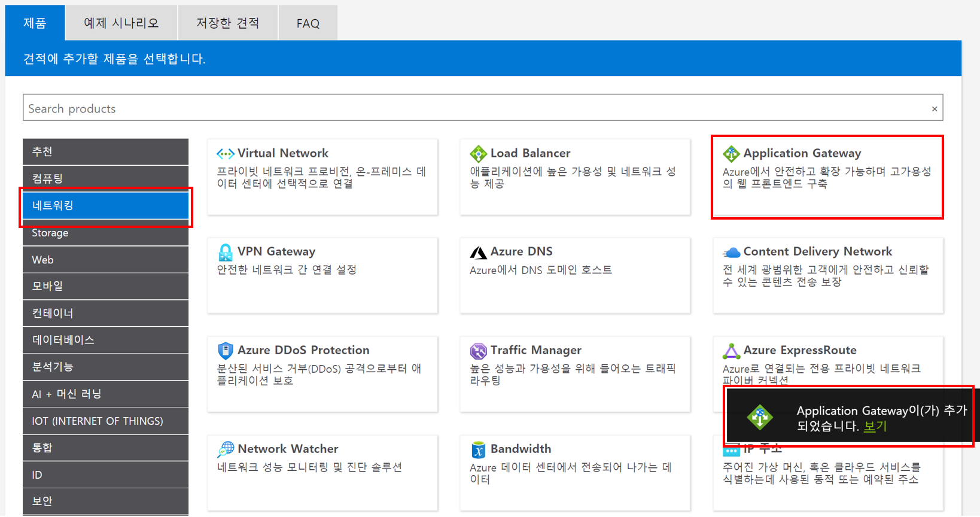Click the Application Gateway icon in notification
The width and height of the screenshot is (980, 517).
click(760, 417)
